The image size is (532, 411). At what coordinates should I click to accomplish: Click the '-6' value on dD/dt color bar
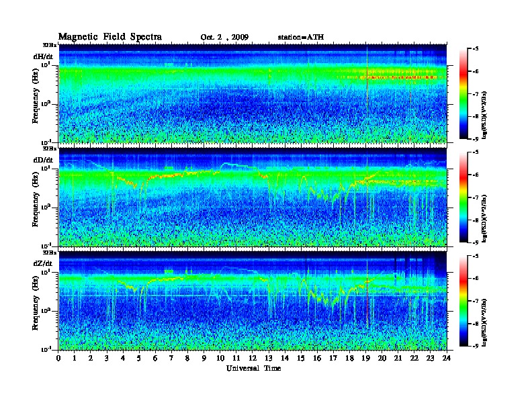click(x=476, y=175)
